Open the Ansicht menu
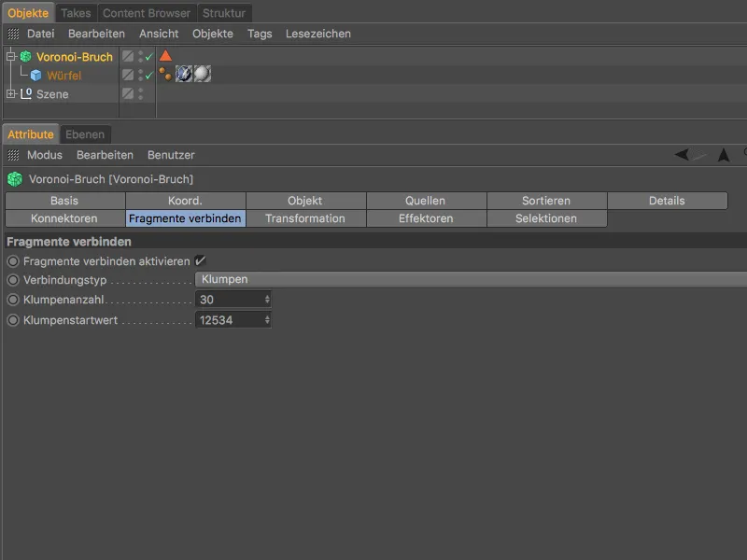The height and width of the screenshot is (560, 747). (x=159, y=34)
